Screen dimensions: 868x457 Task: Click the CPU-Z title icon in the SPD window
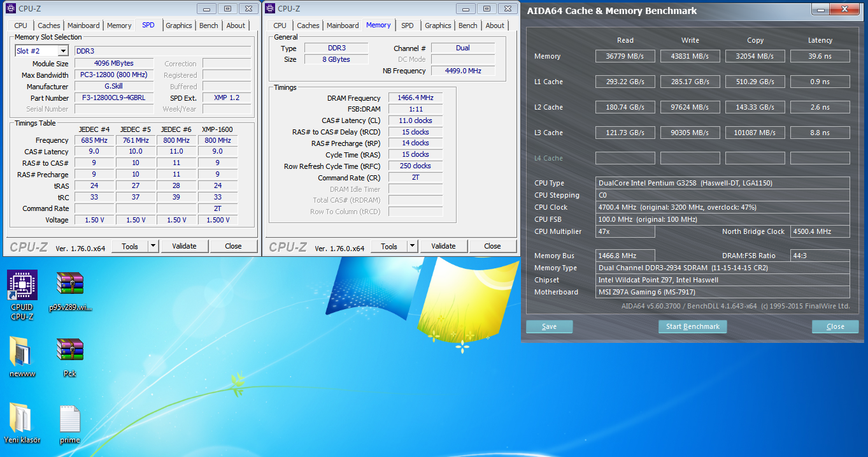pos(11,8)
